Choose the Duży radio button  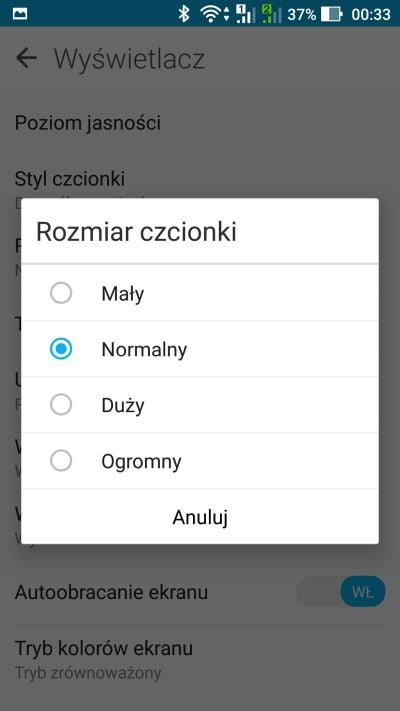[61, 404]
